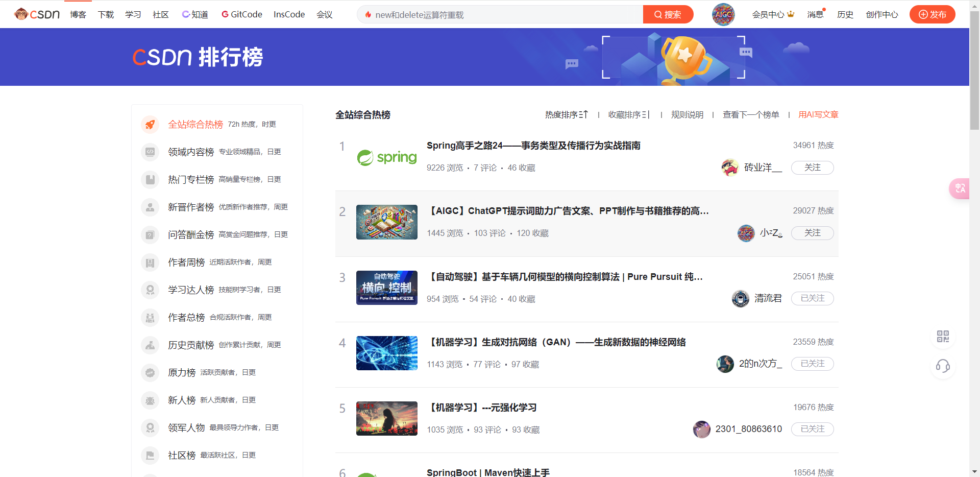
Task: Click the icon beside 新人榜
Action: pyautogui.click(x=150, y=400)
